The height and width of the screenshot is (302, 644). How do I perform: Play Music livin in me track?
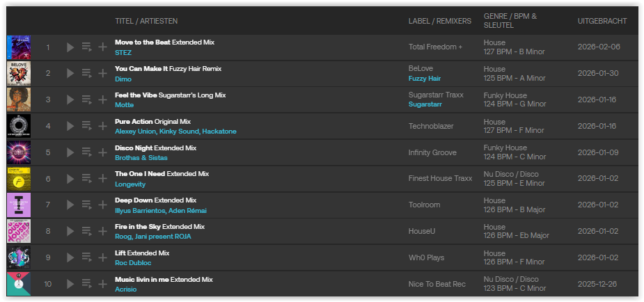(70, 284)
